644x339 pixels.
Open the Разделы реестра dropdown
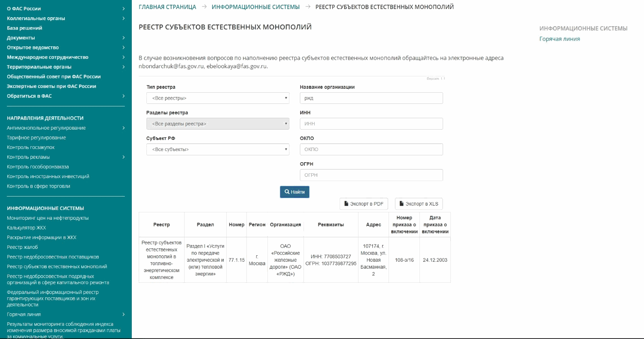coord(218,124)
